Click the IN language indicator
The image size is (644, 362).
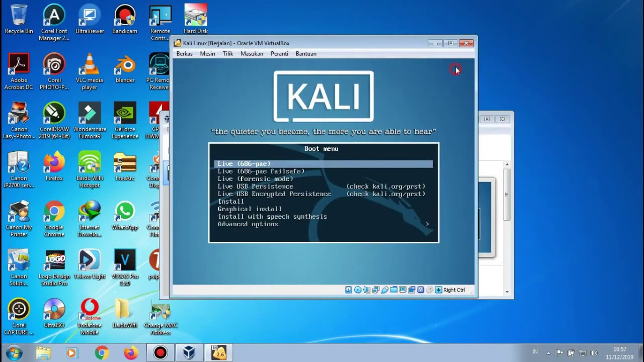[x=535, y=352]
